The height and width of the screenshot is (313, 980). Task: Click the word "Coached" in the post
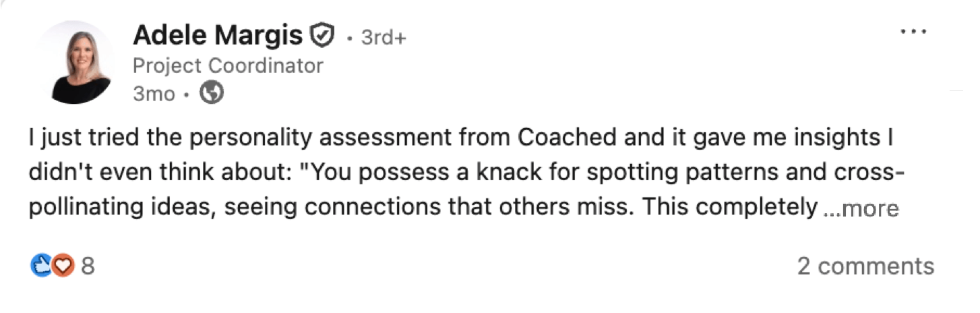566,138
